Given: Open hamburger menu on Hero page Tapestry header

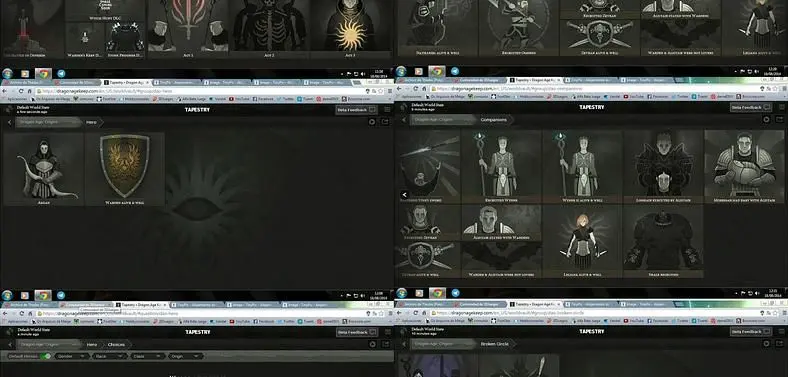Looking at the screenshot, I should (x=387, y=109).
